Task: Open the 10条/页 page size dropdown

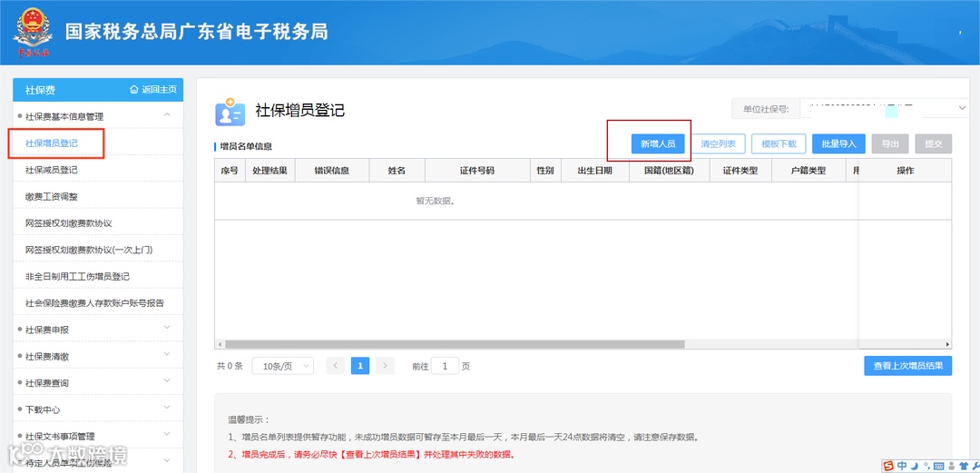Action: (283, 366)
